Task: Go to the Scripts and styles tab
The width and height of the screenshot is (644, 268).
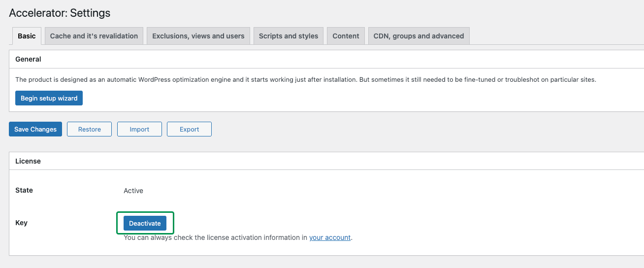Action: tap(289, 36)
